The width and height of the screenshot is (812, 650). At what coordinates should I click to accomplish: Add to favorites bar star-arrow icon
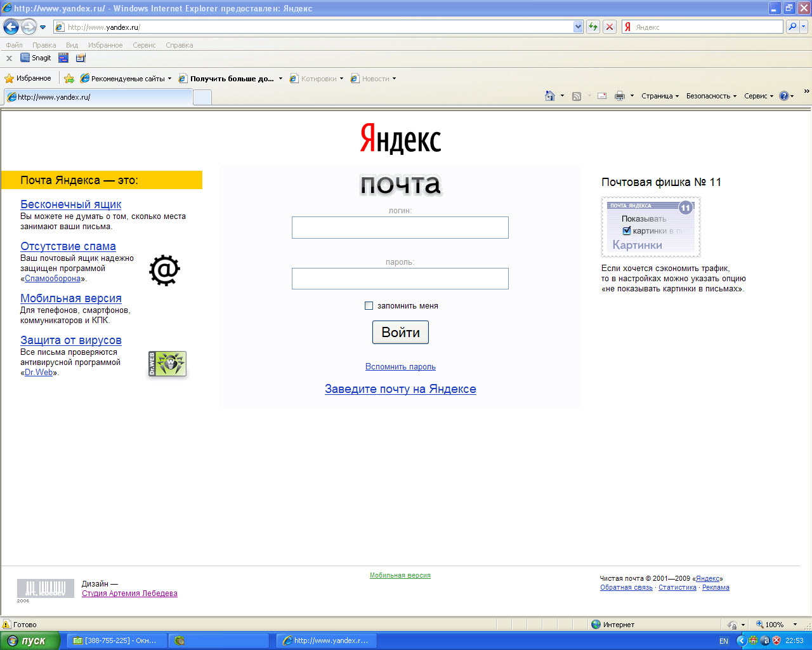pos(69,79)
